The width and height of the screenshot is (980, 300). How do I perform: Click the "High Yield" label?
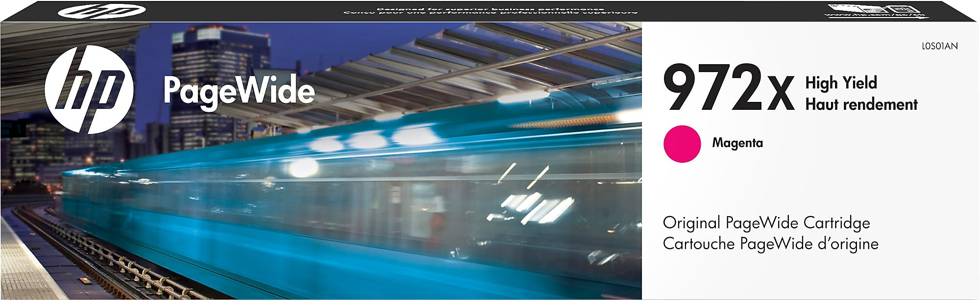tap(841, 83)
